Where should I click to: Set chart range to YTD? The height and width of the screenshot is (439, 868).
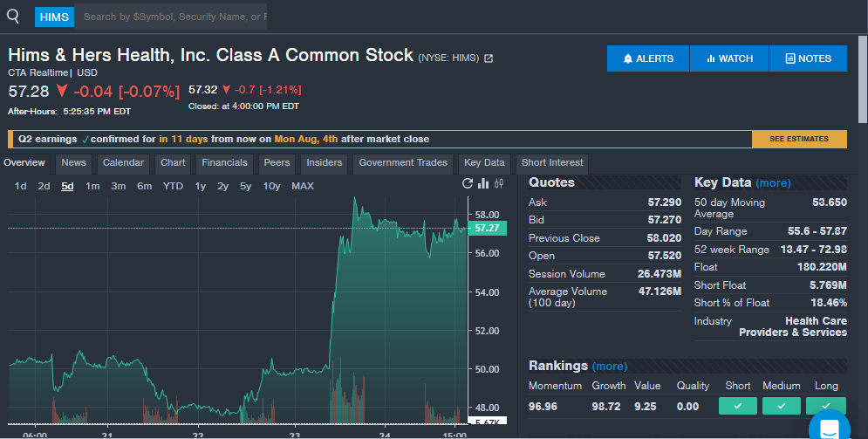click(x=173, y=186)
